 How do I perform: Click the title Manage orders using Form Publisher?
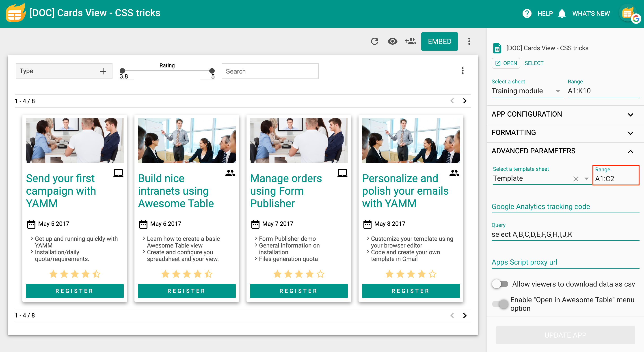(286, 191)
